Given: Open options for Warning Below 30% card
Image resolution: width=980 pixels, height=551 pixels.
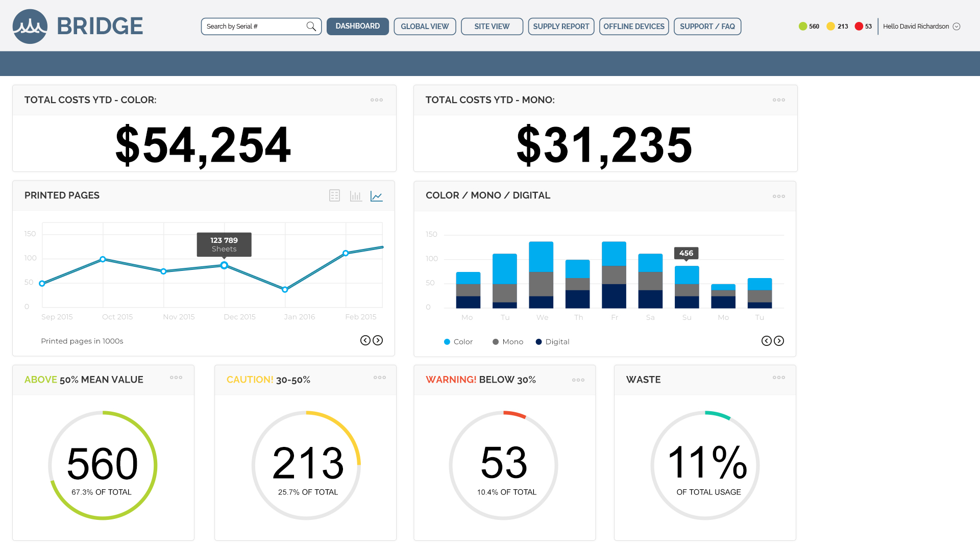Looking at the screenshot, I should point(578,380).
